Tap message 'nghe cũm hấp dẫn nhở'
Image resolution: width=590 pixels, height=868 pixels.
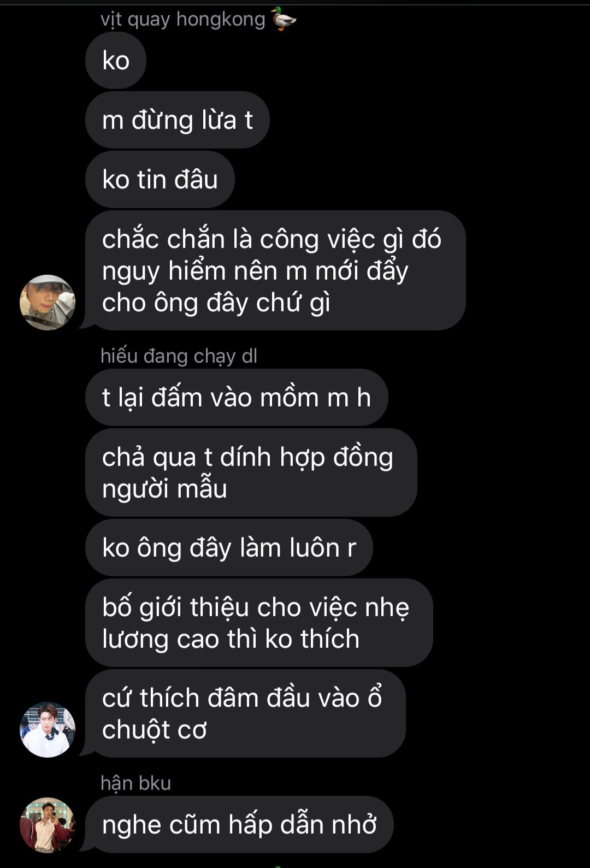click(x=239, y=825)
